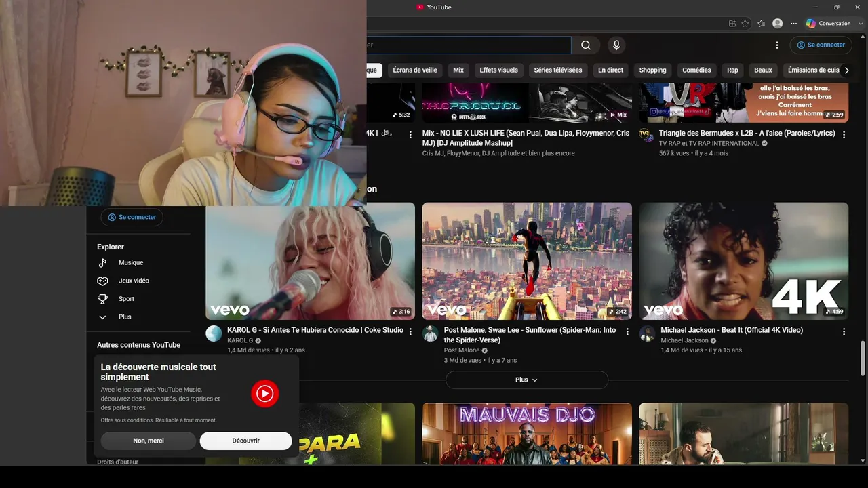Image resolution: width=868 pixels, height=488 pixels.
Task: Open the browser Settings and more ellipsis
Action: 794,24
